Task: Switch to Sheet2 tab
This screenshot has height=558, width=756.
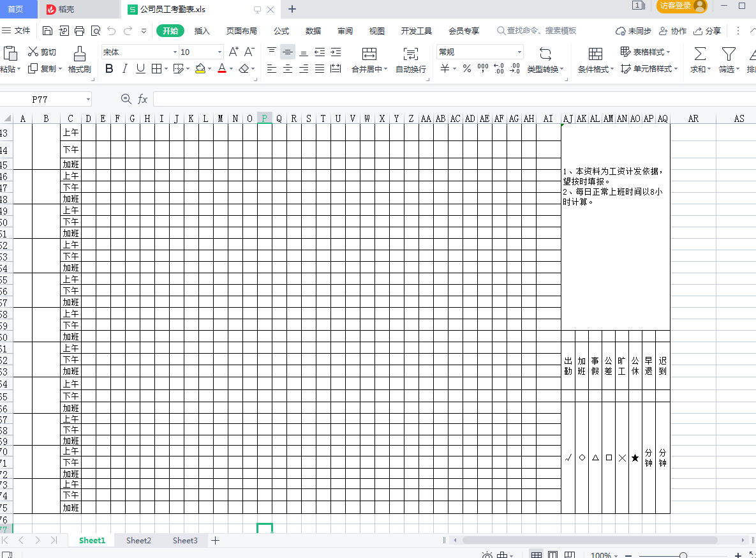Action: point(138,540)
